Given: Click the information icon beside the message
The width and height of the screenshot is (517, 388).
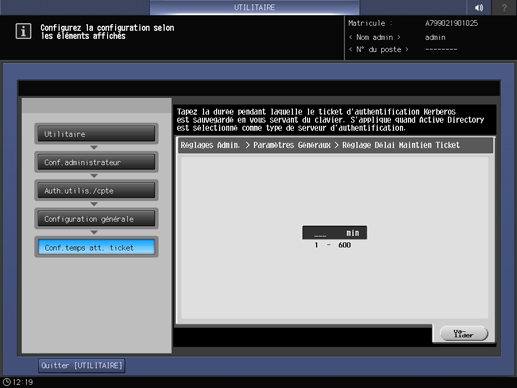Looking at the screenshot, I should [x=23, y=32].
